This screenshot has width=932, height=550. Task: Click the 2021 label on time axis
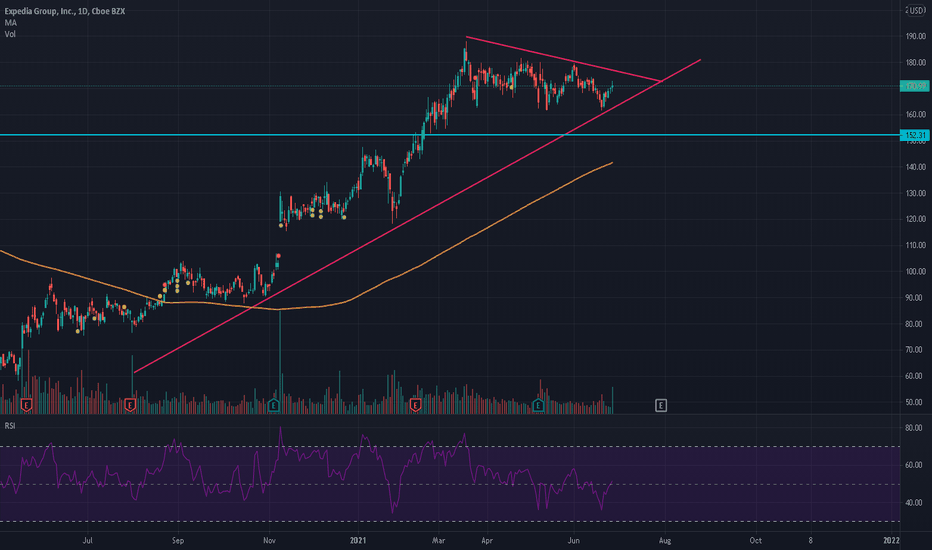tap(358, 540)
